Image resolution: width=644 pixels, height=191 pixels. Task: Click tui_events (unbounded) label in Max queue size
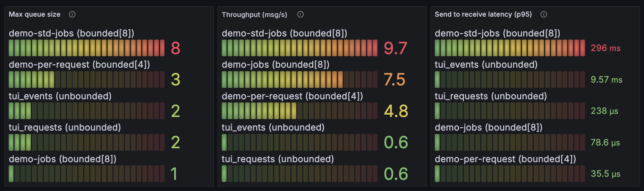pos(60,96)
